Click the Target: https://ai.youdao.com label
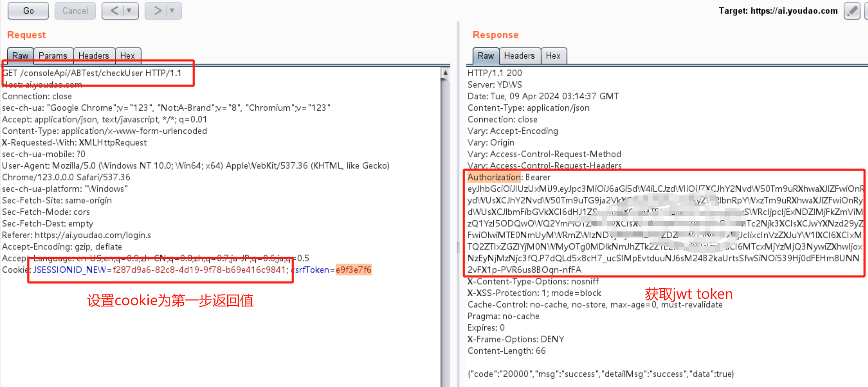This screenshot has height=387, width=868. point(778,11)
